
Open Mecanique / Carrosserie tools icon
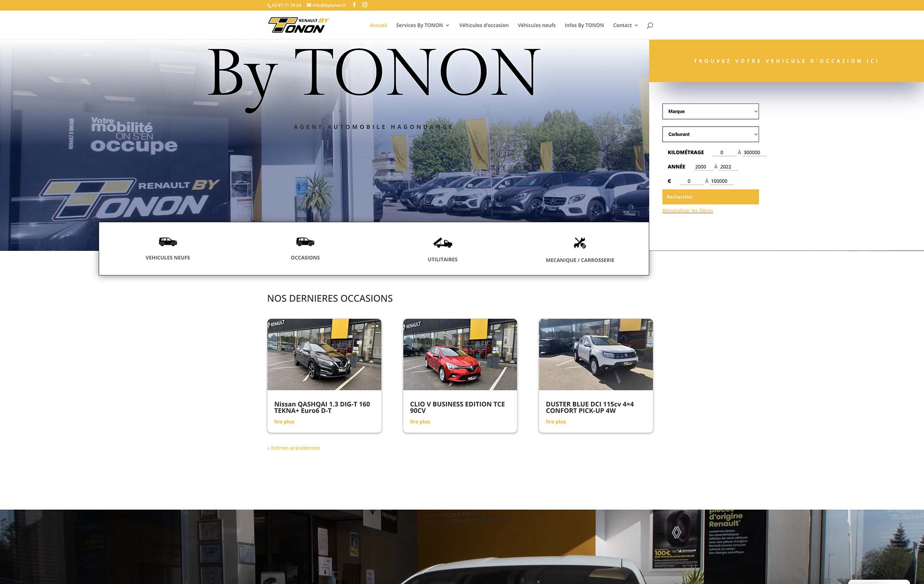tap(580, 243)
